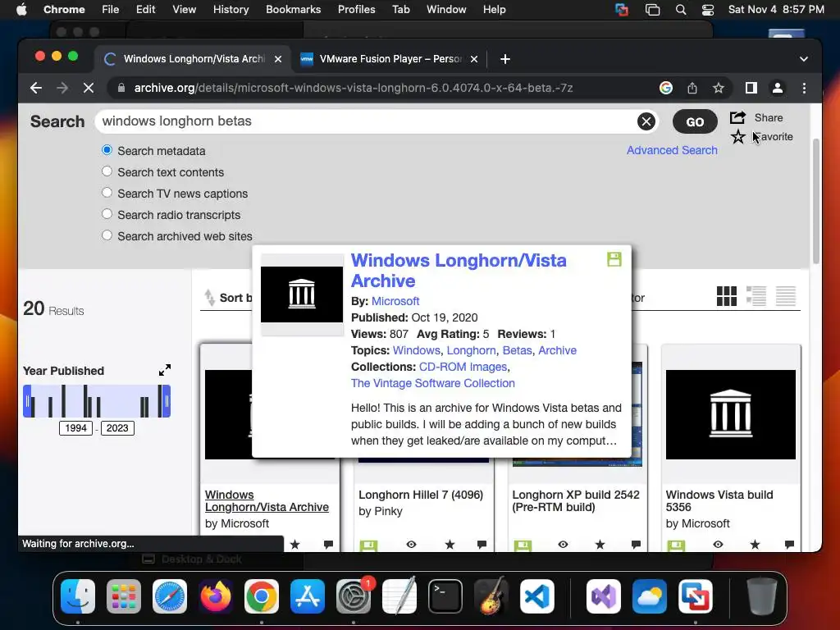
Task: Click the Favorite star icon
Action: click(x=737, y=137)
